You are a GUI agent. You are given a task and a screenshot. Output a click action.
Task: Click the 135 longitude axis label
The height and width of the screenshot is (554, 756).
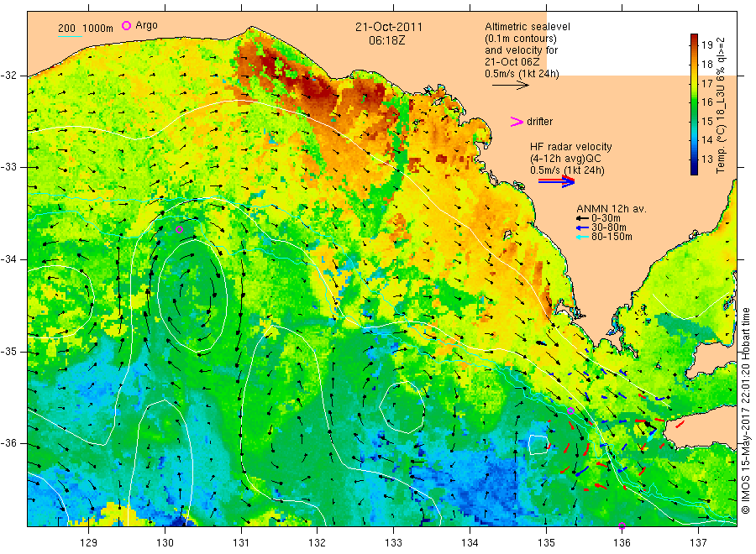tap(546, 543)
